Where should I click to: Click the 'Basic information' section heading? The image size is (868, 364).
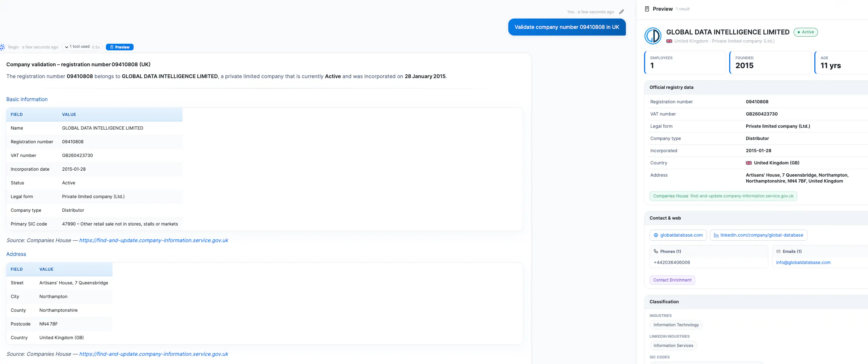tap(27, 99)
